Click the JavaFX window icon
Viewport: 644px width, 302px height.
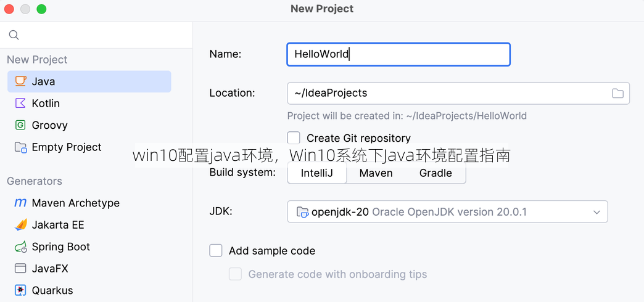click(x=20, y=268)
